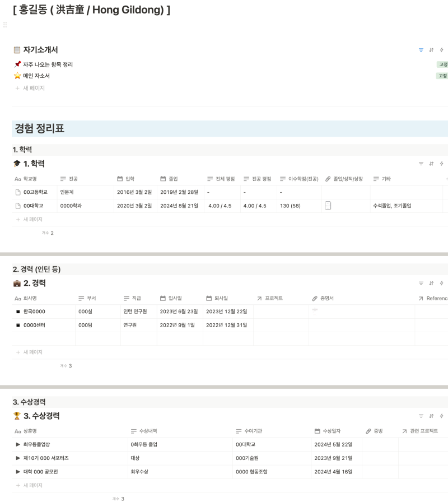Image resolution: width=448 pixels, height=502 pixels.
Task: Open filter icon in 자기소개서 section
Action: pyautogui.click(x=421, y=50)
